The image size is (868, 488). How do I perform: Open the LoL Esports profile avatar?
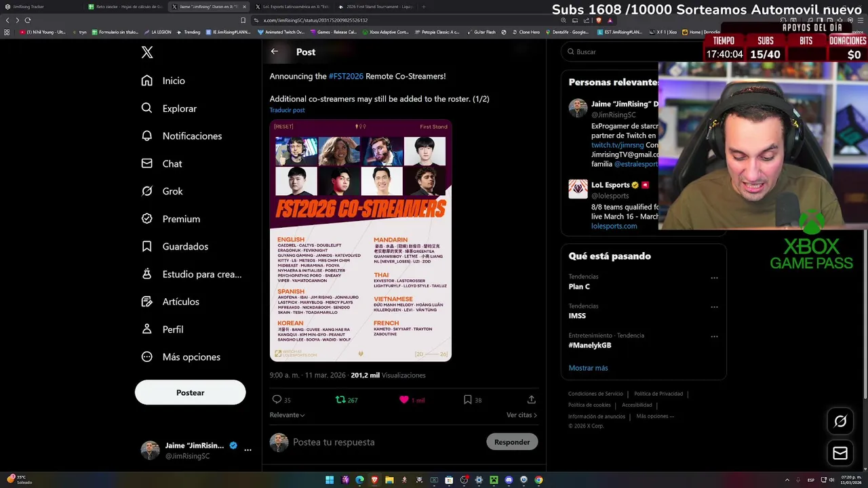(x=578, y=189)
